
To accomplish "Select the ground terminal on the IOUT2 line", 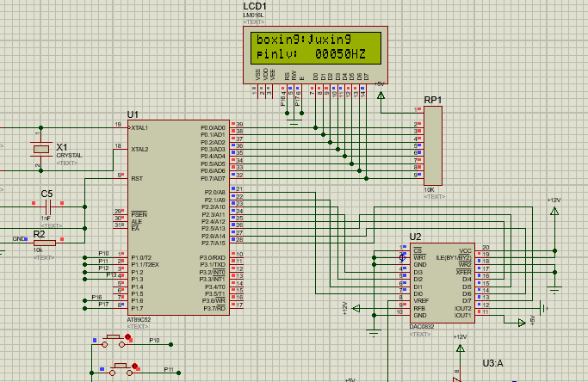I will (x=543, y=308).
